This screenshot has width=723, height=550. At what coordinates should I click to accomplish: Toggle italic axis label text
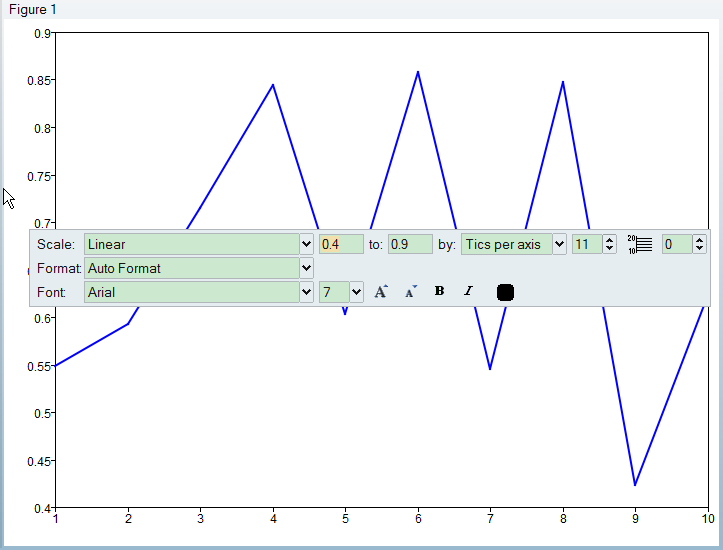pos(467,291)
